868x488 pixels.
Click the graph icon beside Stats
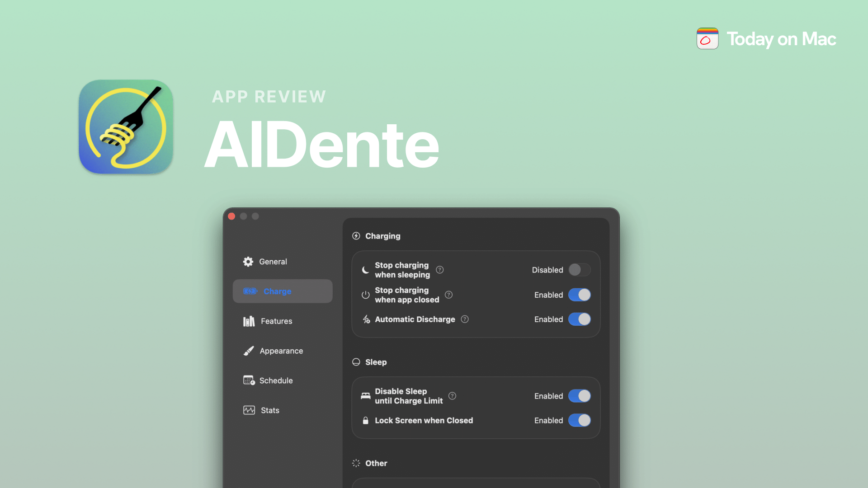(x=249, y=410)
